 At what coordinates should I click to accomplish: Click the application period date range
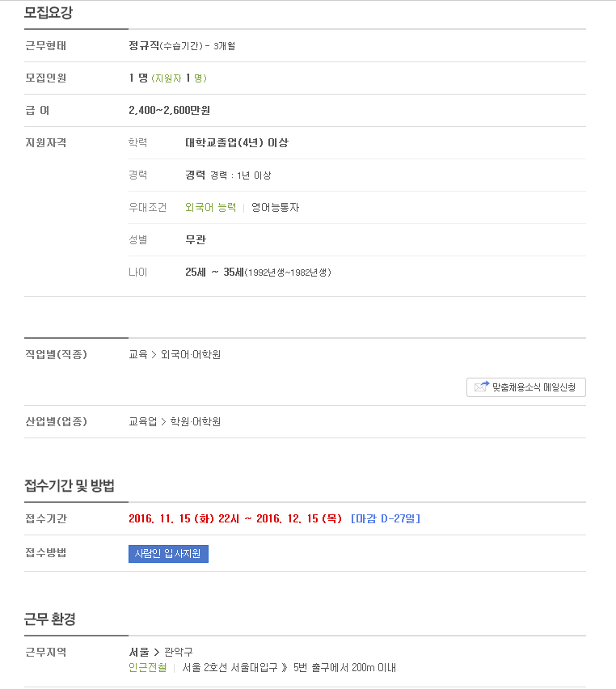[235, 519]
